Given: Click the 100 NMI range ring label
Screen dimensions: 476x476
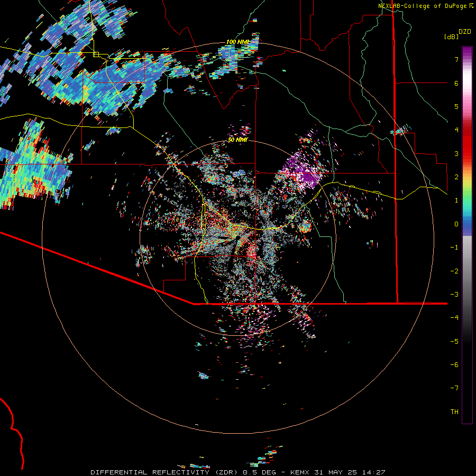Looking at the screenshot, I should [x=237, y=42].
